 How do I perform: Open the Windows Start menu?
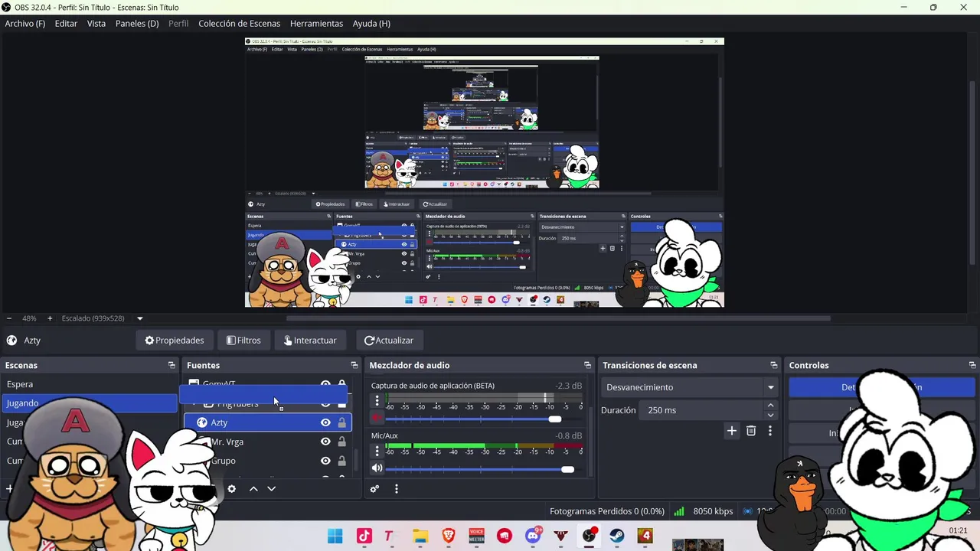pyautogui.click(x=335, y=536)
